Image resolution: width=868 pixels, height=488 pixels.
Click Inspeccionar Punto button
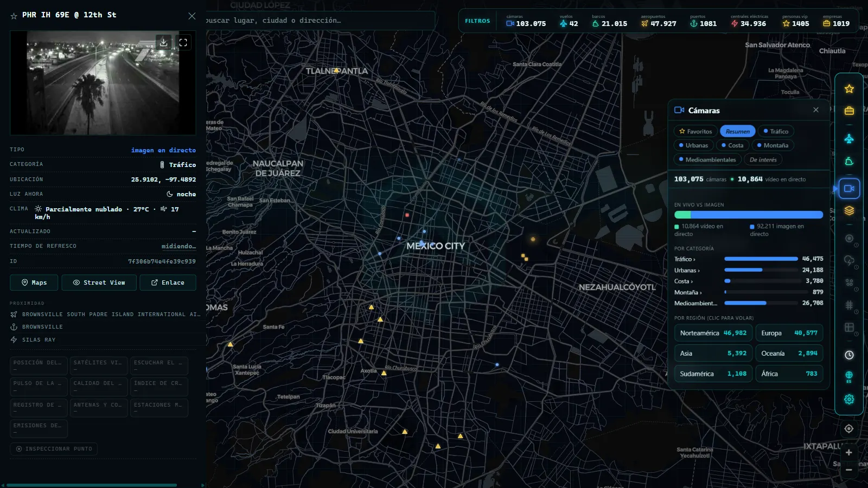54,449
